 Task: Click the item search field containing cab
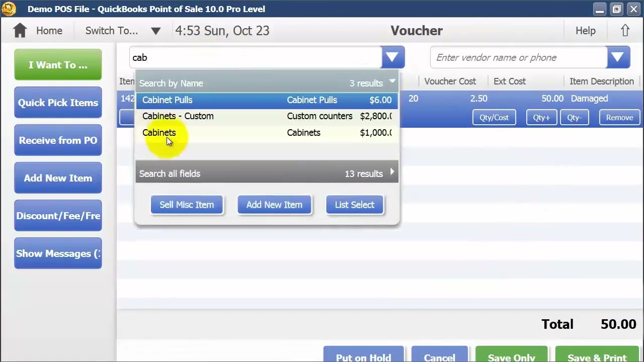click(x=256, y=57)
